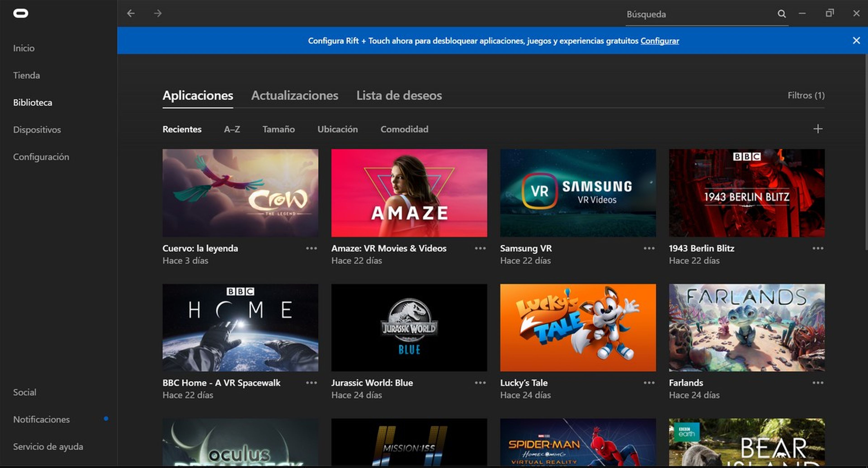Open Biblioteca section in sidebar
868x468 pixels.
pyautogui.click(x=32, y=102)
